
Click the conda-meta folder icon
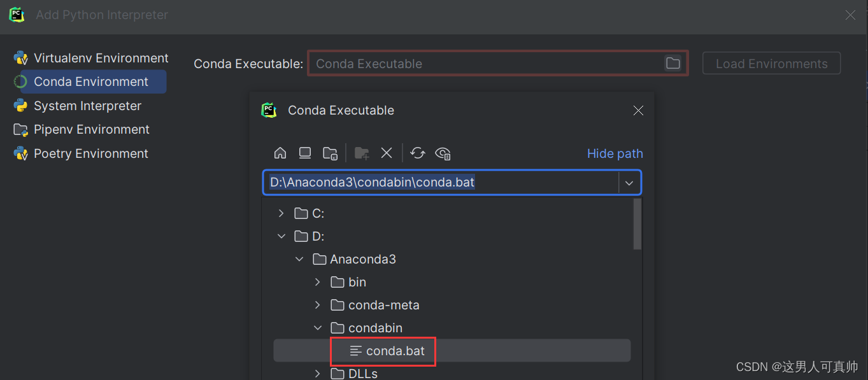(338, 305)
